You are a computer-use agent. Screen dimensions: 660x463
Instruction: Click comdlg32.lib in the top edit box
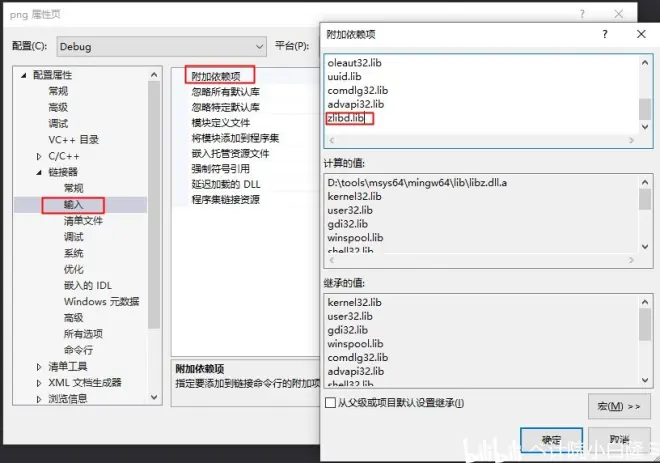click(358, 90)
